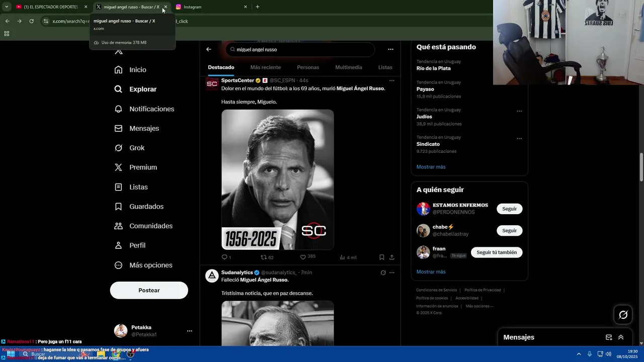
Task: Click search field with miguel angel russo
Action: (x=300, y=50)
